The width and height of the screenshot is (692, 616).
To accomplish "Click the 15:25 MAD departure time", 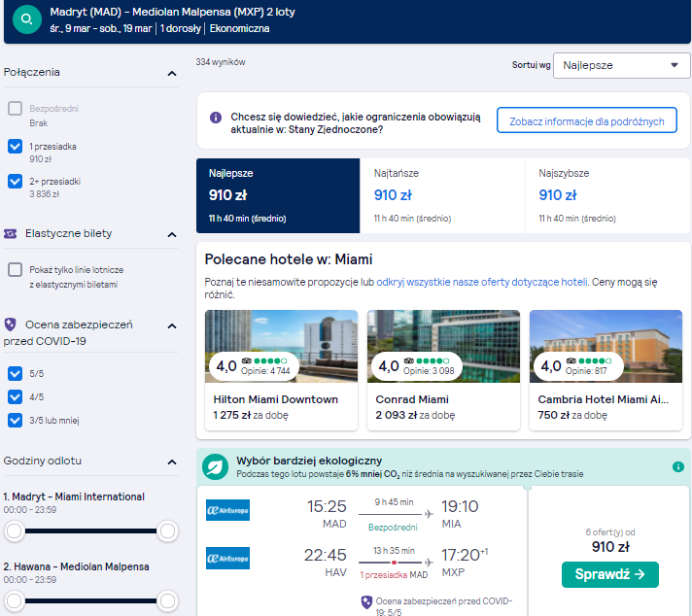I will [x=327, y=506].
